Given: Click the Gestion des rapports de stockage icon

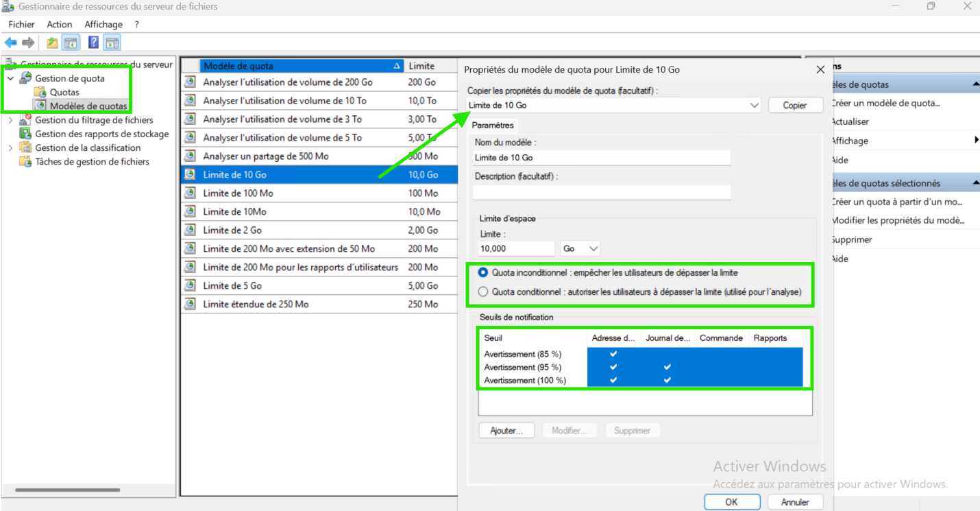Looking at the screenshot, I should tap(25, 134).
